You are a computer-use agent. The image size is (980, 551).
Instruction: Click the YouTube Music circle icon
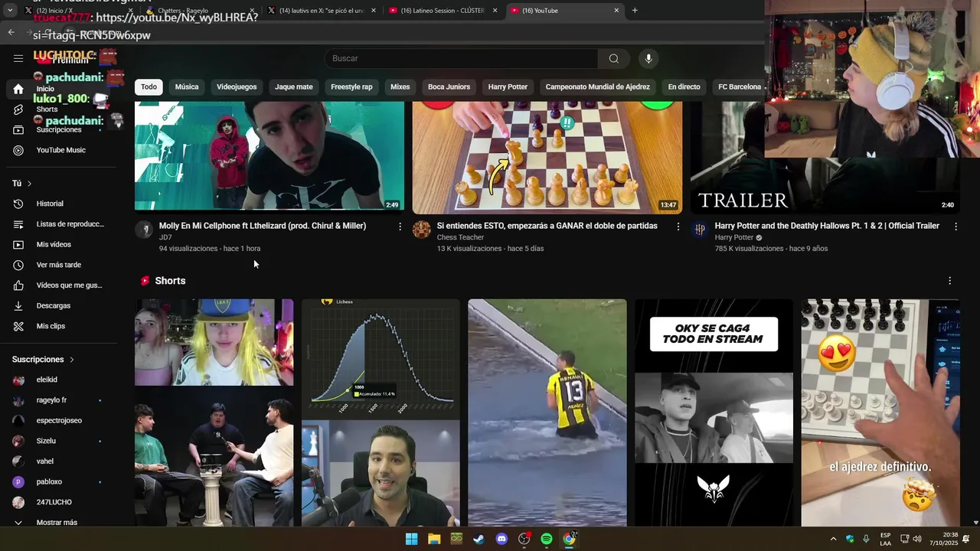(x=18, y=150)
